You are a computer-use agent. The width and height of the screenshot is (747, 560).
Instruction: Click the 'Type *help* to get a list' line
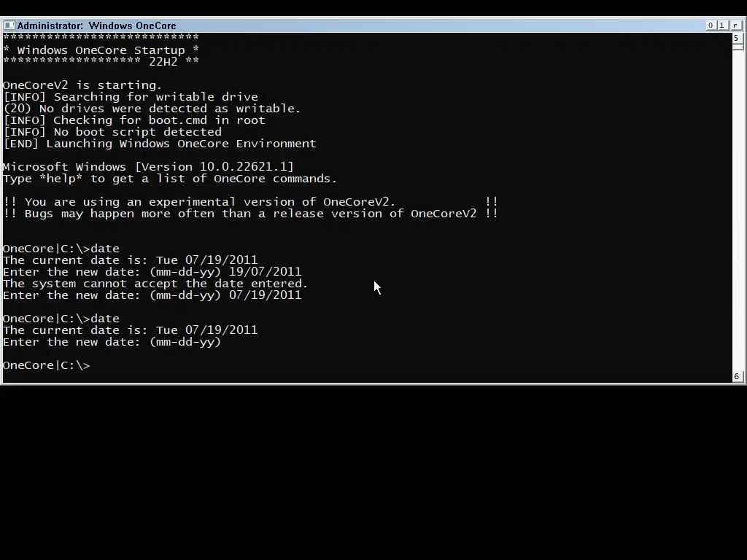170,179
